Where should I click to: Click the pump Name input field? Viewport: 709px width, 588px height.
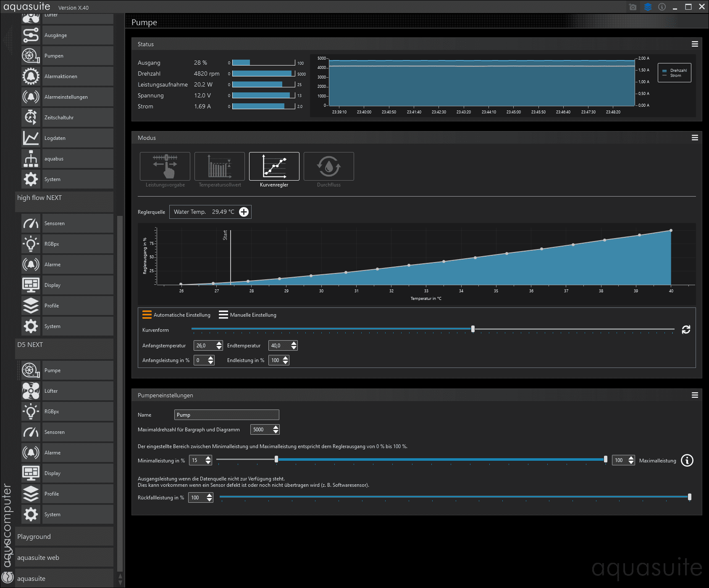pyautogui.click(x=227, y=415)
